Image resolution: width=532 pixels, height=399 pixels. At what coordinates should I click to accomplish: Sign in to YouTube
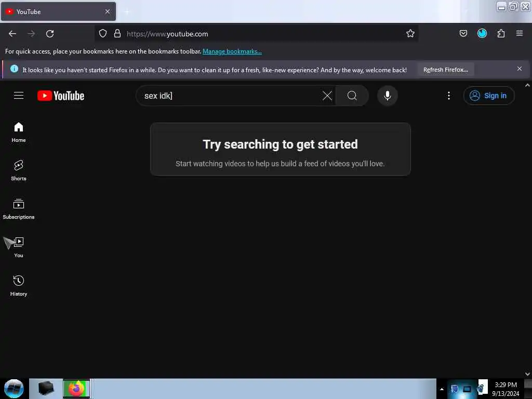488,96
